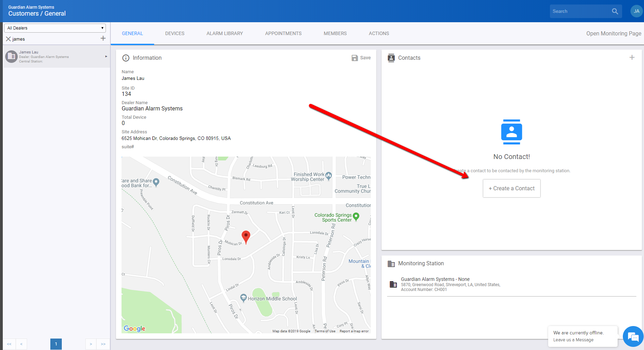Click the Finished Work Worship Center marker
This screenshot has height=350, width=644.
[328, 176]
